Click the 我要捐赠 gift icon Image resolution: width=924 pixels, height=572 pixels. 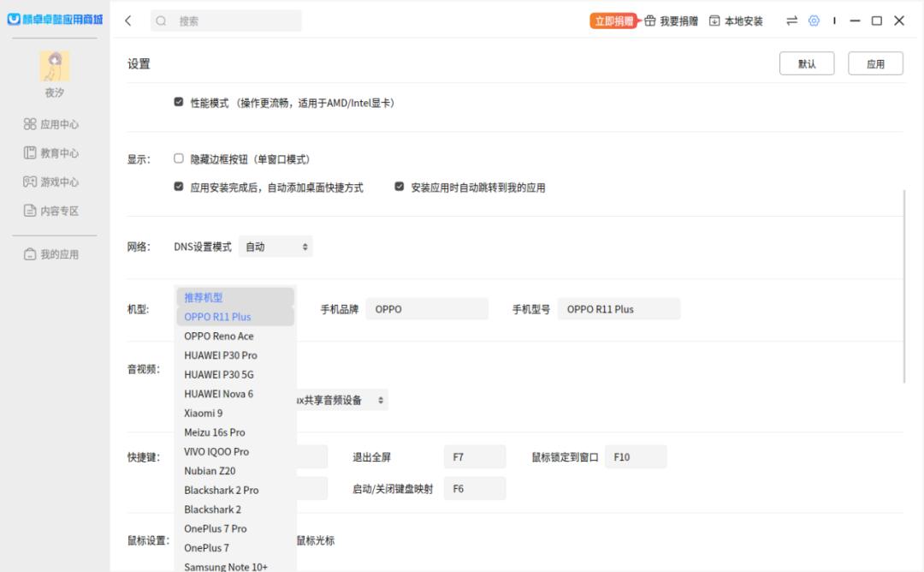point(650,20)
